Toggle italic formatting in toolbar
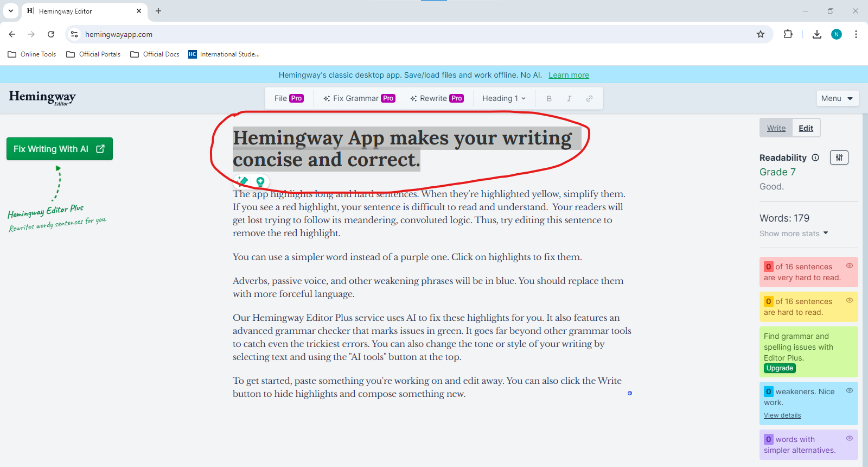This screenshot has width=868, height=467. pos(569,98)
